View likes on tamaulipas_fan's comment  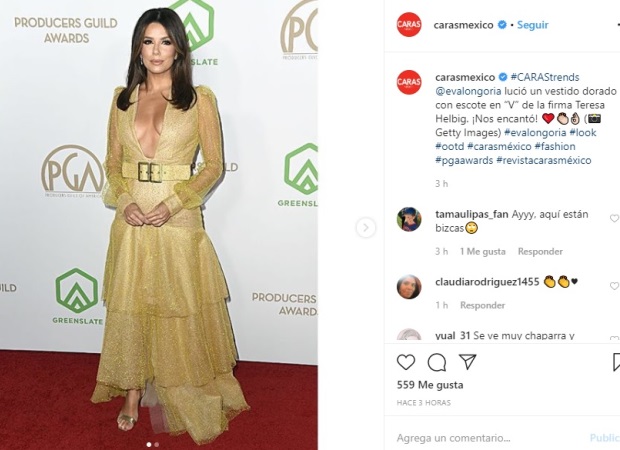[x=482, y=251]
